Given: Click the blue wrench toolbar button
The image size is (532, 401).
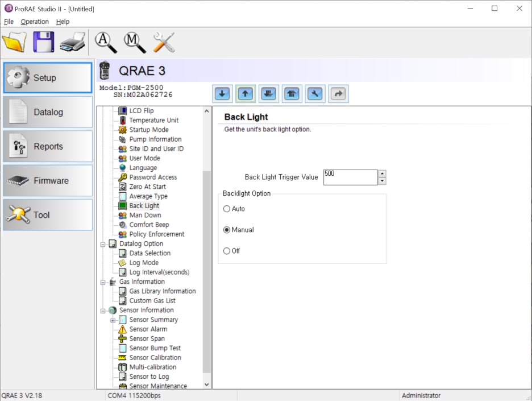Looking at the screenshot, I should point(315,94).
